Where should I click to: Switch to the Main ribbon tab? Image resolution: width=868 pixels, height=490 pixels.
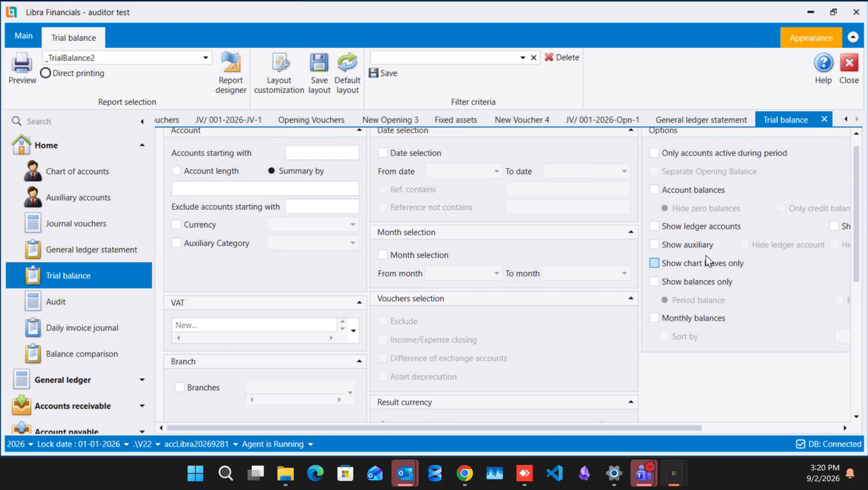pyautogui.click(x=23, y=36)
